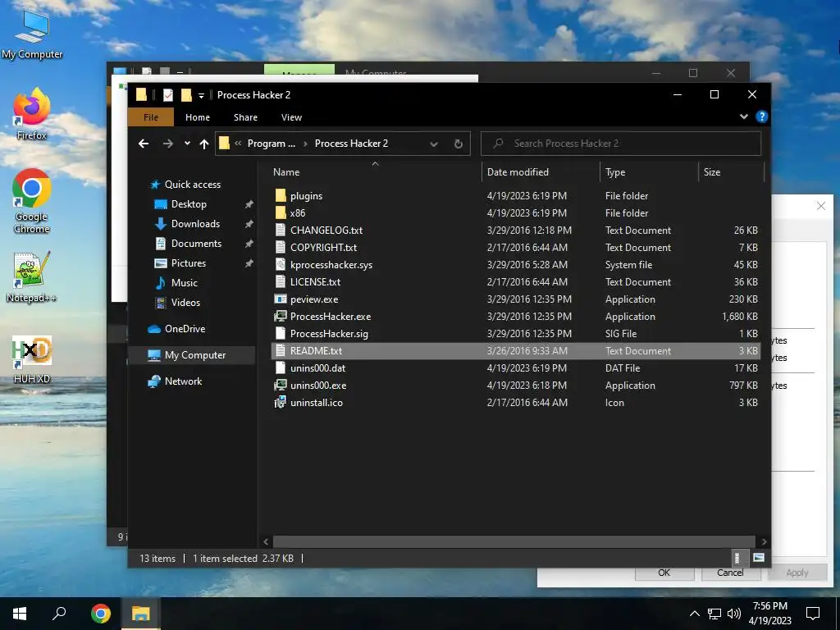Image resolution: width=840 pixels, height=630 pixels.
Task: Open Music in navigation pane
Action: (x=184, y=283)
